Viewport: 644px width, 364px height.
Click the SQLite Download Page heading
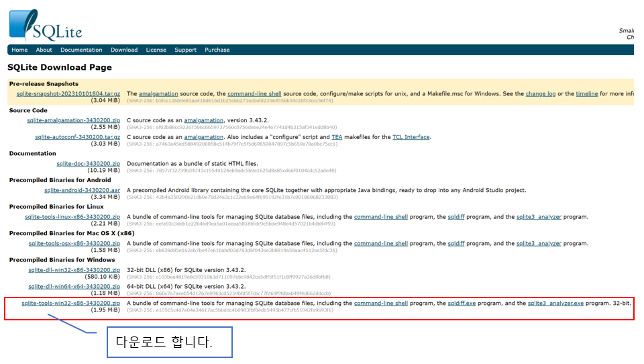coord(60,67)
